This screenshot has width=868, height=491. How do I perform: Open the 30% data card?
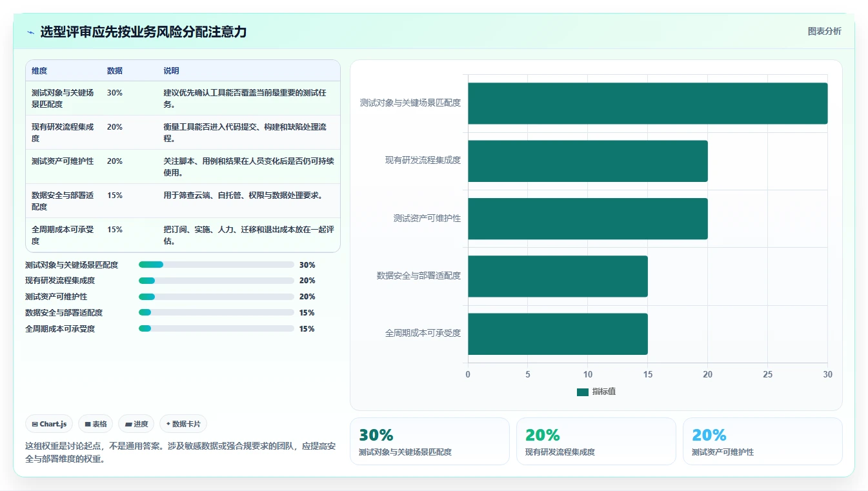tap(429, 441)
